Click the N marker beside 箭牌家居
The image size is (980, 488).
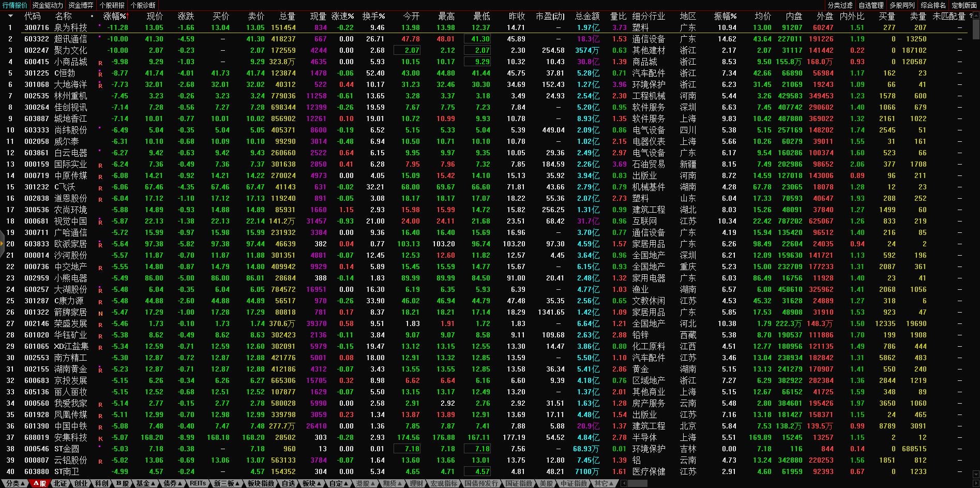(x=100, y=314)
